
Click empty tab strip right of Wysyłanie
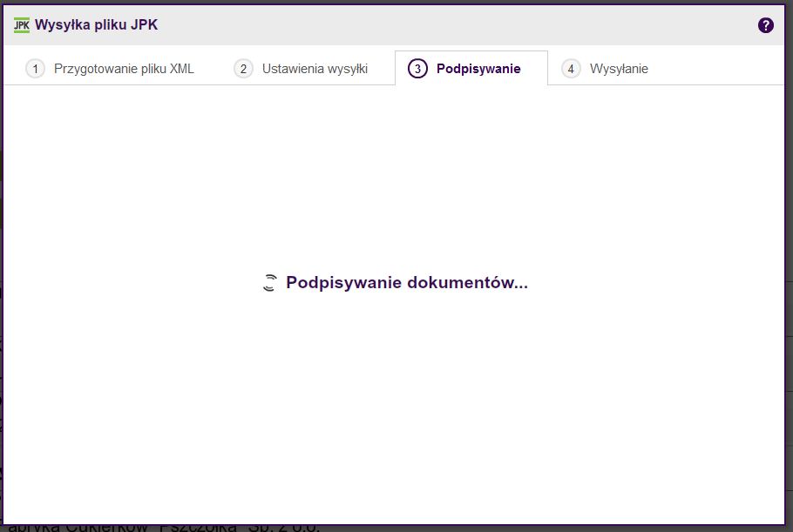[723, 69]
